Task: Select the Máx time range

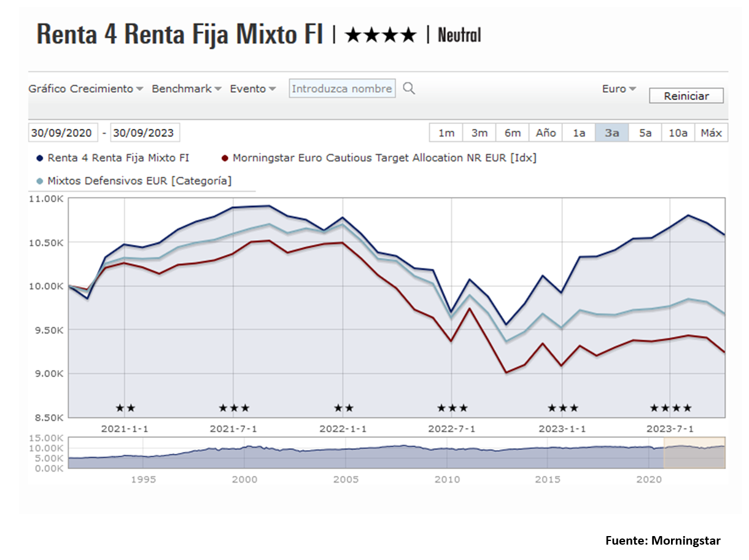Action: click(711, 133)
